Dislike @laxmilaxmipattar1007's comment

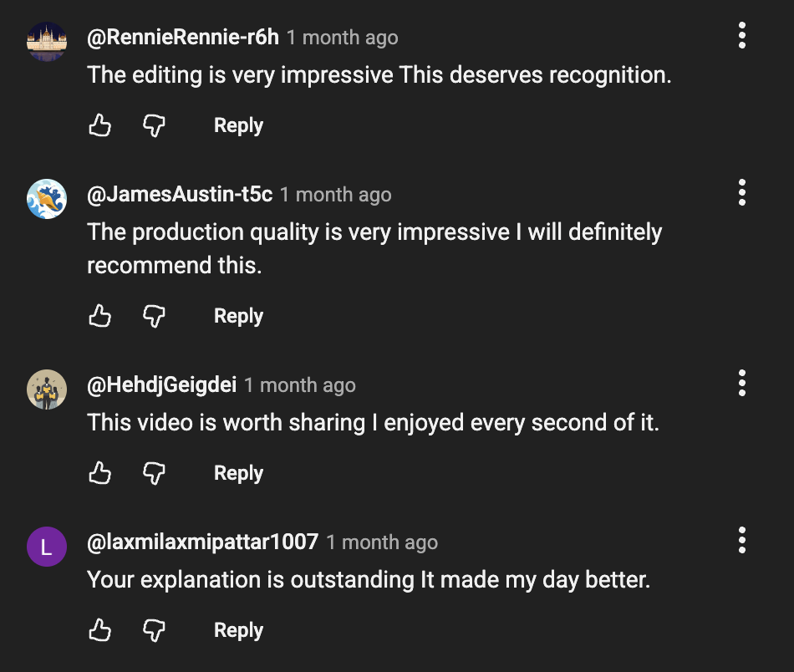click(154, 630)
